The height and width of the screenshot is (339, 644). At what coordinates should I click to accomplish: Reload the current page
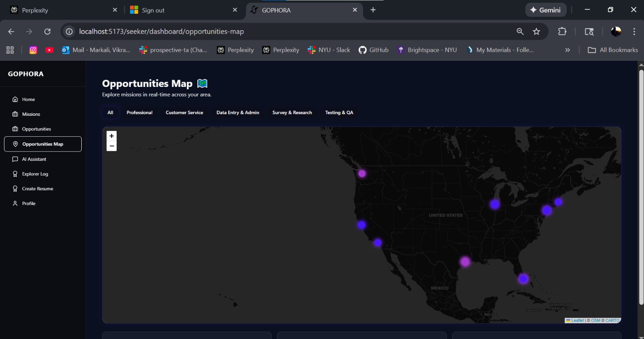point(47,31)
